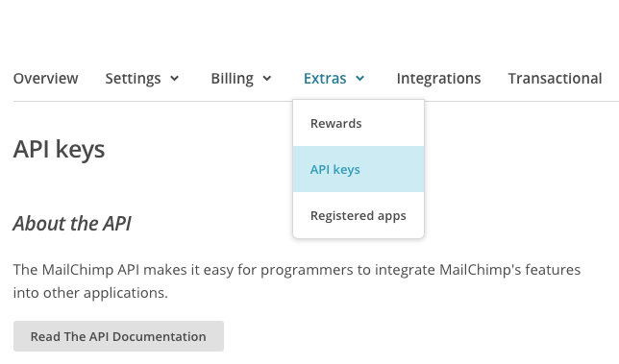Open Registered apps from the dropdown
The image size is (619, 364).
coord(359,215)
